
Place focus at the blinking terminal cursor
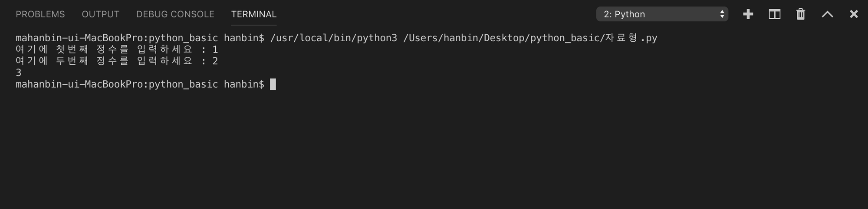[273, 84]
